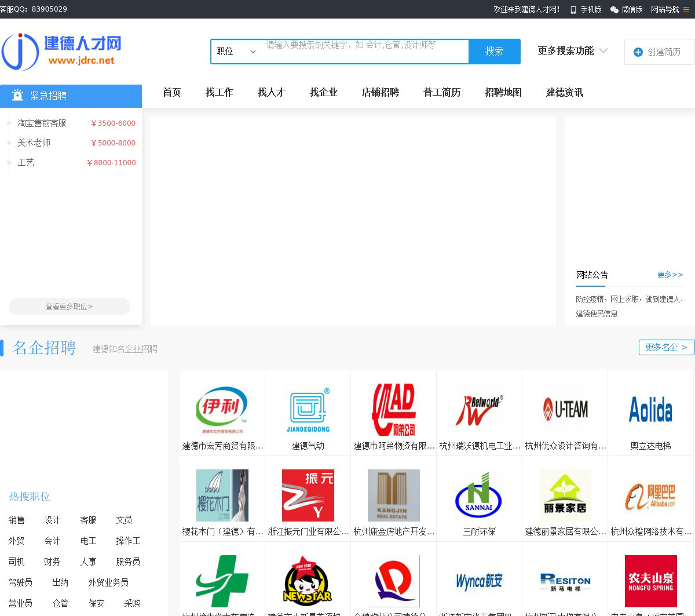
Task: Click the 农夫山泉 Nongfu Spring logo
Action: tap(650, 581)
